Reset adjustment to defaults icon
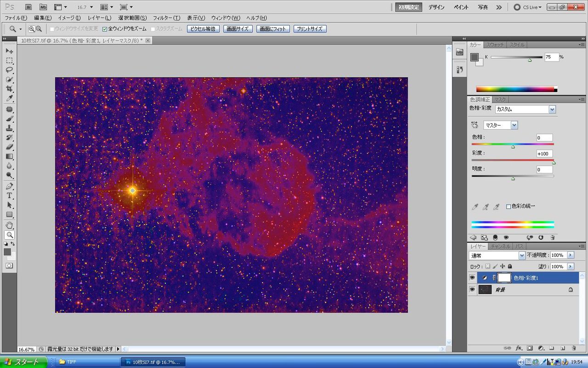The height and width of the screenshot is (368, 588). pyautogui.click(x=541, y=237)
